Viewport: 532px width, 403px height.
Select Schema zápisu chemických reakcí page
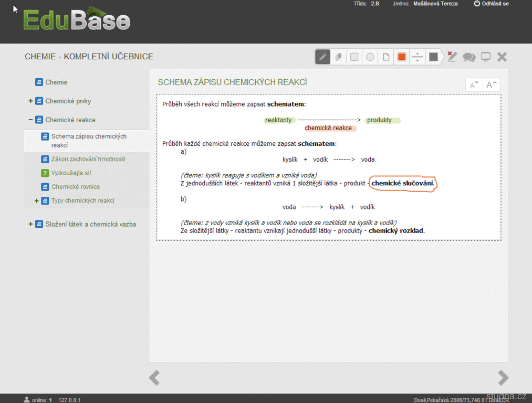(x=89, y=141)
